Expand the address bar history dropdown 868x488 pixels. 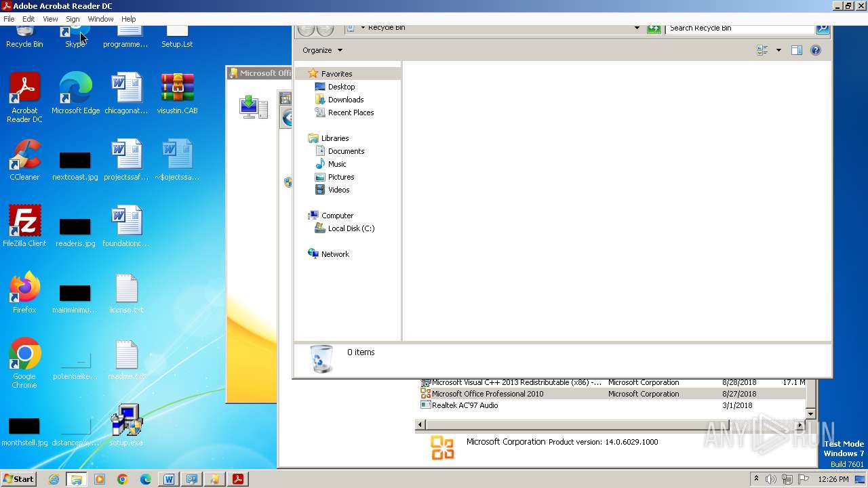pos(637,28)
